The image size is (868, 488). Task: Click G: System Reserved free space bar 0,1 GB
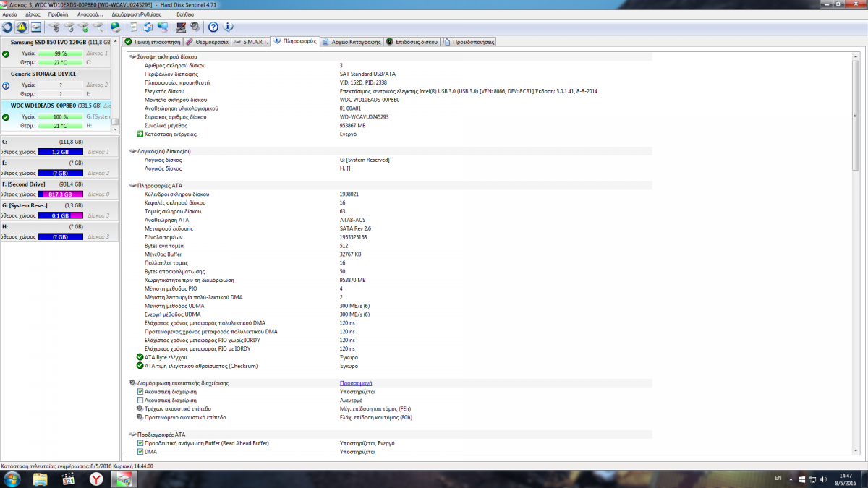tap(60, 215)
